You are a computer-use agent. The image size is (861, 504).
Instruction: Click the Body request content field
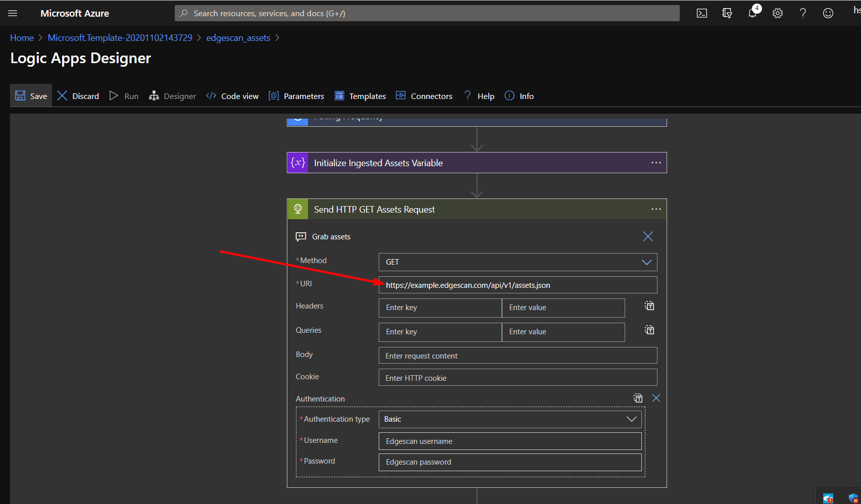point(518,356)
